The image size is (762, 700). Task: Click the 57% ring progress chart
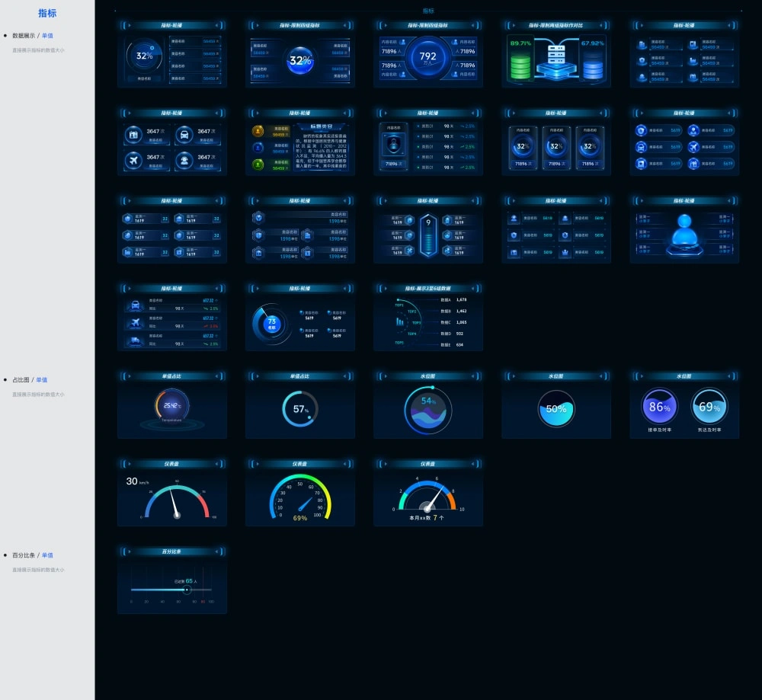pyautogui.click(x=300, y=409)
